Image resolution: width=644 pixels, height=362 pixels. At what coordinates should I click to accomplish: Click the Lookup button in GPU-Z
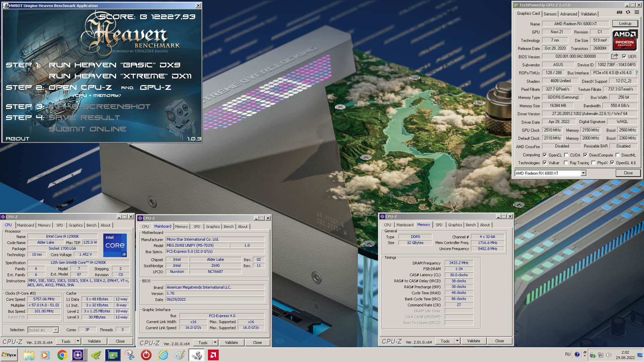[625, 23]
